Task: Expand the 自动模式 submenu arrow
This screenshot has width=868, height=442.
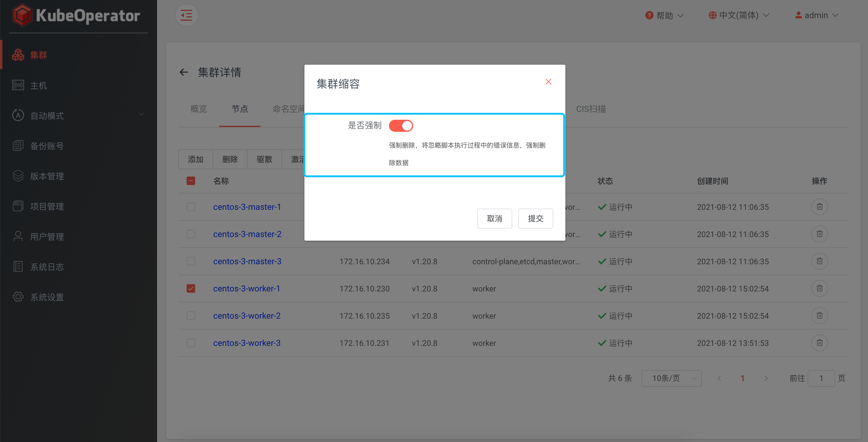Action: click(142, 114)
